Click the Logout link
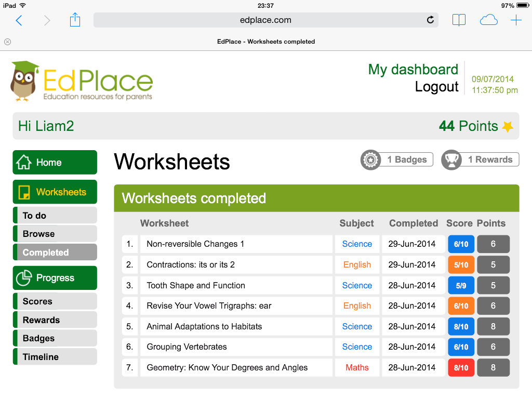The height and width of the screenshot is (399, 532). [x=436, y=87]
